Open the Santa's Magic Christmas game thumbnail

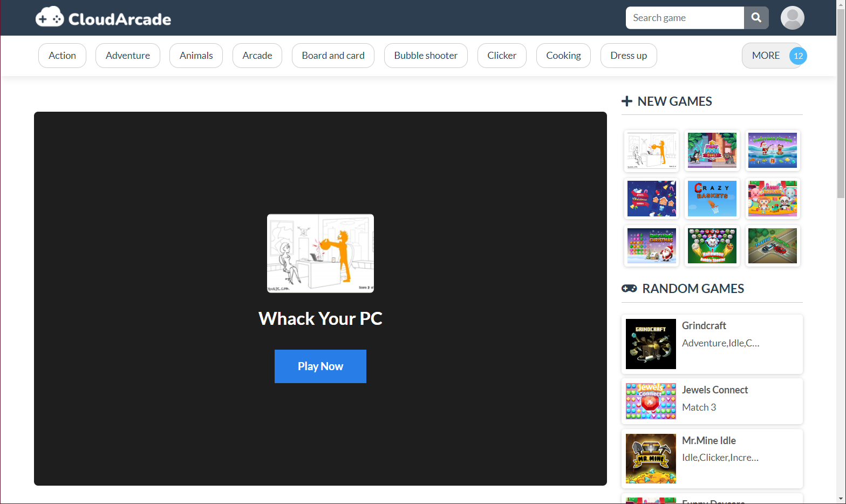click(x=652, y=246)
